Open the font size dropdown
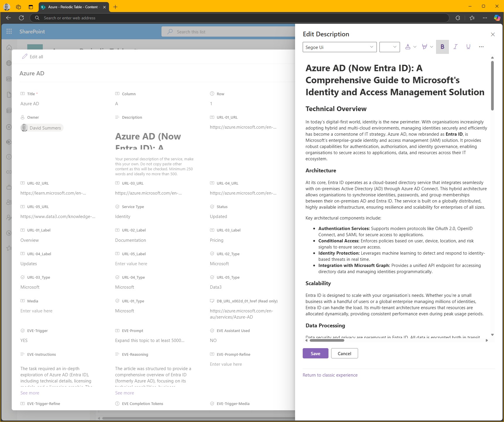Screen dimensions: 504x422 (389, 47)
